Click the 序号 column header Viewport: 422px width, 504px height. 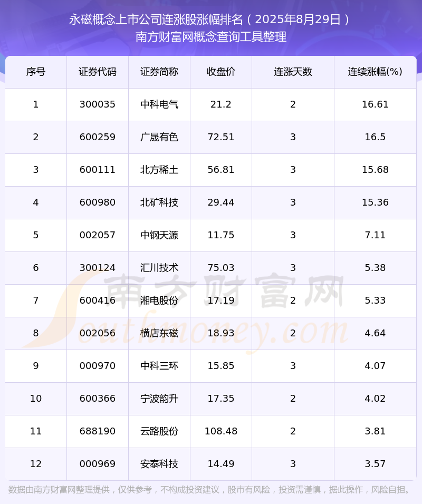click(36, 72)
